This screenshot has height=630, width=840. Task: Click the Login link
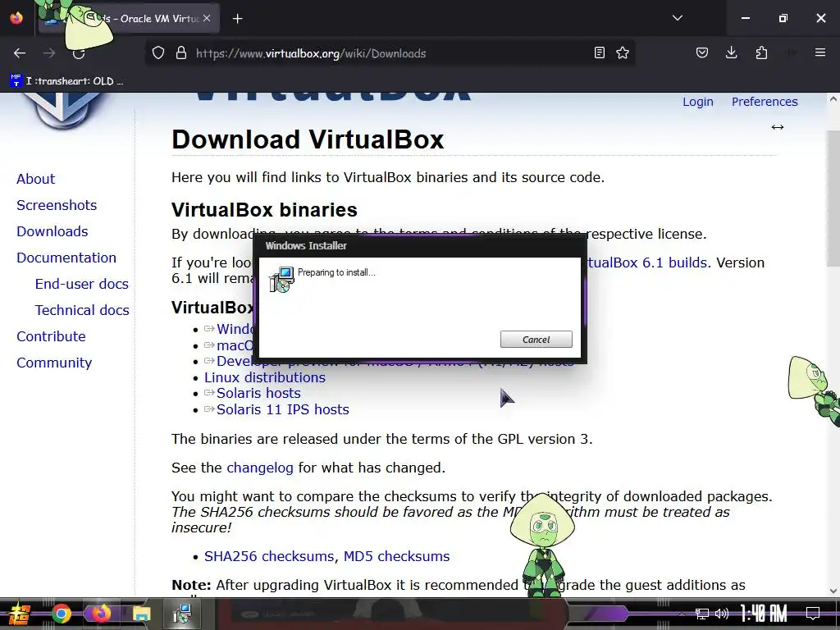click(x=697, y=102)
